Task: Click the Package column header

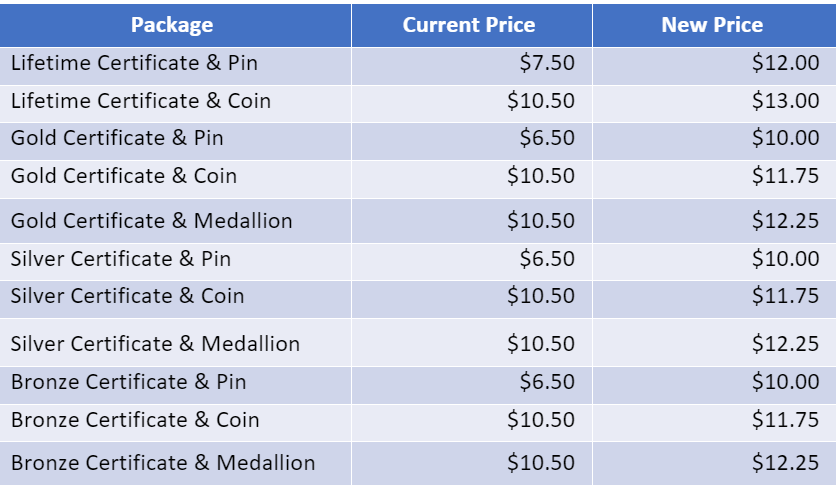Action: point(171,25)
